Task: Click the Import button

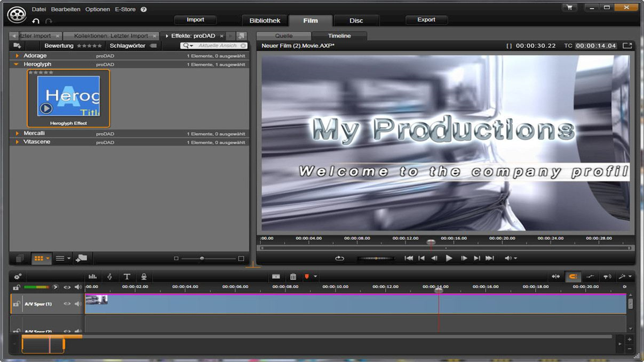Action: point(195,20)
